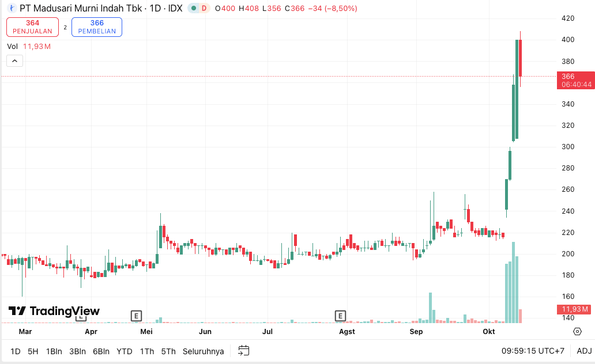The image size is (595, 364).
Task: Click the earnings E marker near Agst
Action: coord(340,316)
